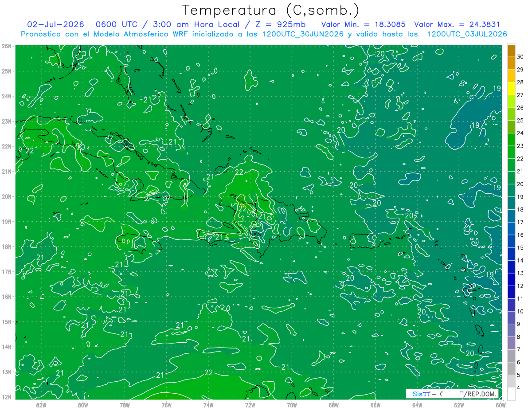Click the 78W longitude axis label

(125, 405)
